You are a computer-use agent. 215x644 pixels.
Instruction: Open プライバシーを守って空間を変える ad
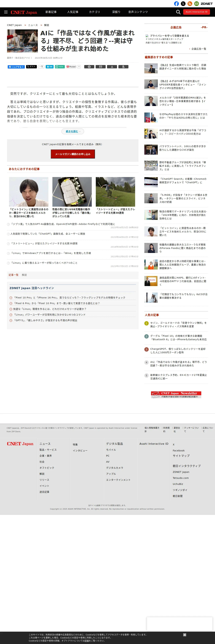(x=169, y=36)
